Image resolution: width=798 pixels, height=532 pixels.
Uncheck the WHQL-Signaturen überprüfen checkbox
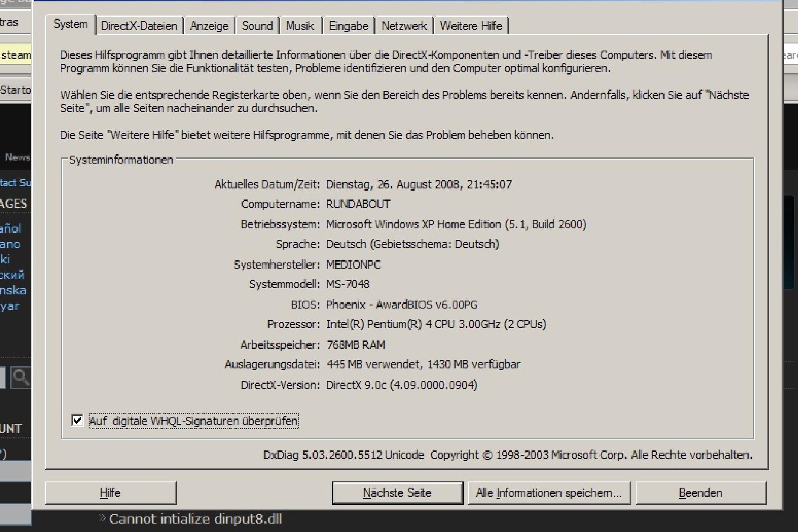pyautogui.click(x=77, y=420)
